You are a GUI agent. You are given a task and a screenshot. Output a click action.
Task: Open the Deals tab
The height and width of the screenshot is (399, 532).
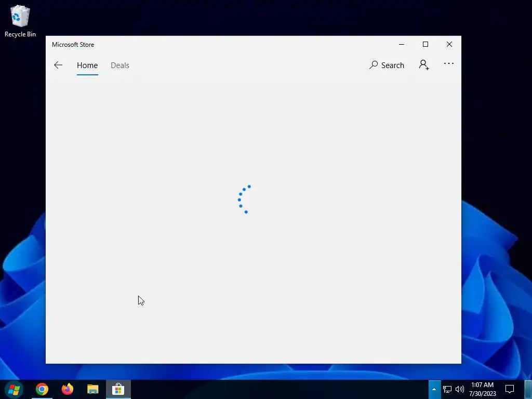point(120,65)
